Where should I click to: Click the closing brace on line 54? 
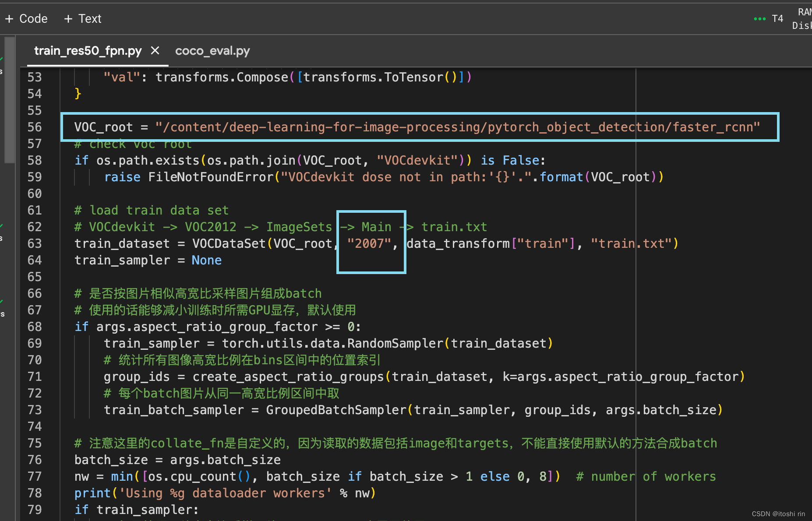78,94
